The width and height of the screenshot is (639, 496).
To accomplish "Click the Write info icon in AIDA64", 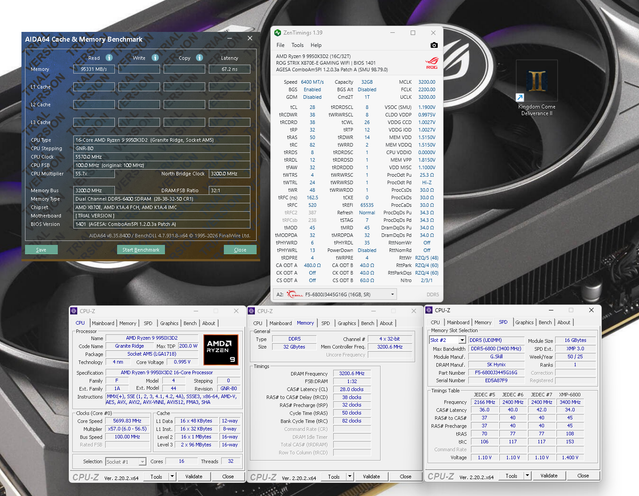I will point(155,58).
